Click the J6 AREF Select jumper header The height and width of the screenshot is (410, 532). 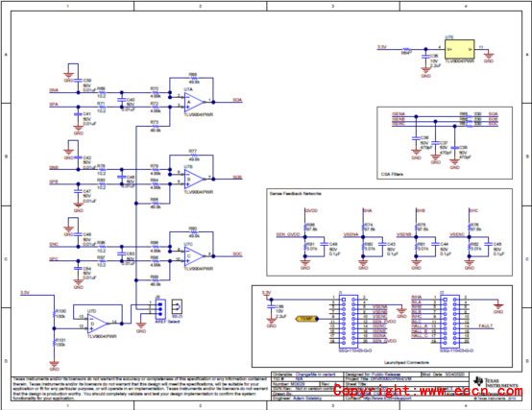(x=159, y=309)
